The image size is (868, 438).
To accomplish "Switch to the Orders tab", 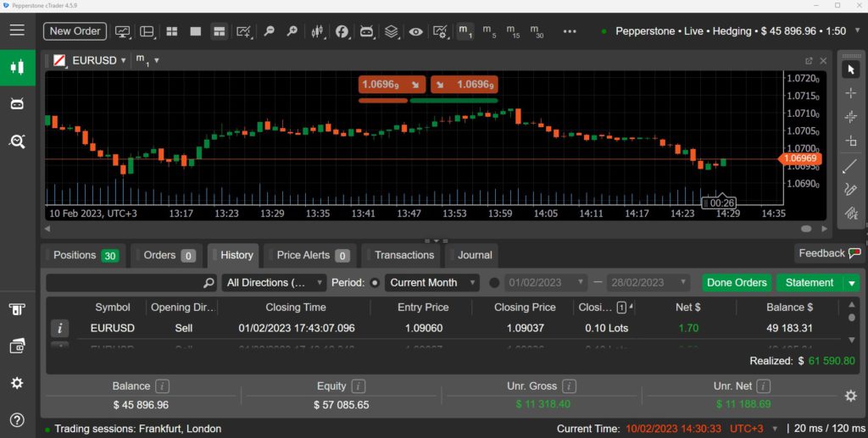I will [169, 256].
